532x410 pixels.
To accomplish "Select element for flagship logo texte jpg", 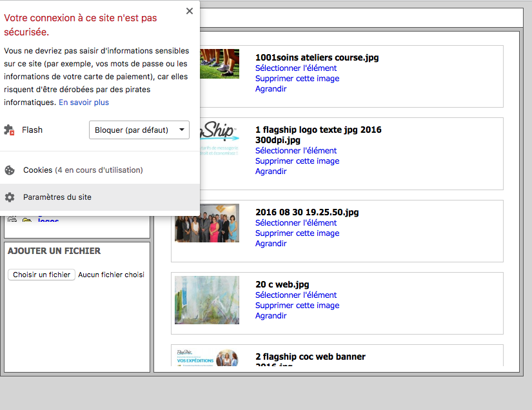I will point(296,151).
